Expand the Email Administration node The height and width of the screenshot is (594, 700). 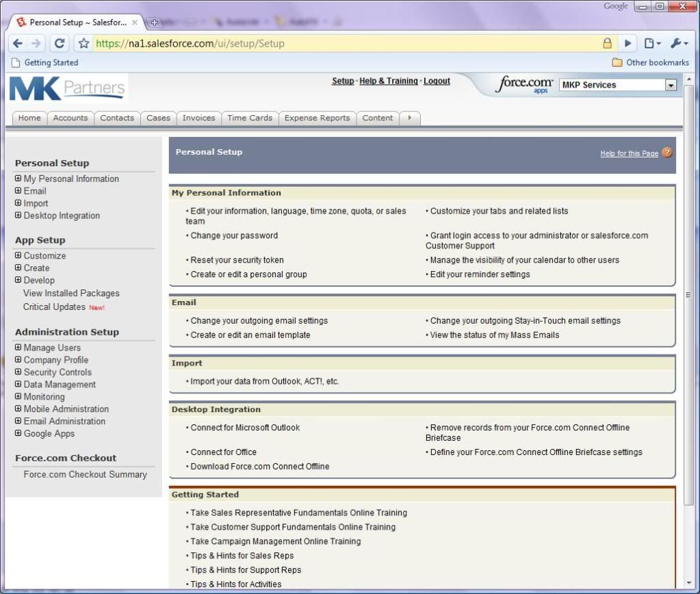[18, 421]
